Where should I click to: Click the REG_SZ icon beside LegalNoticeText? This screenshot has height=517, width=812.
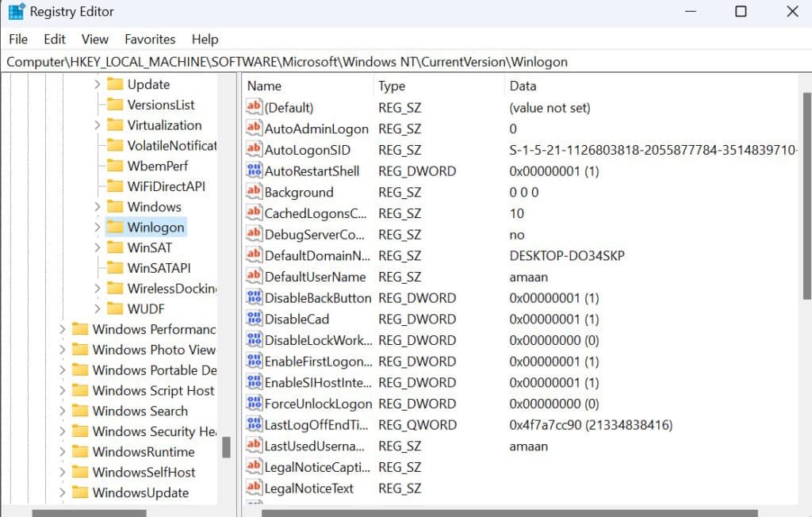point(254,488)
